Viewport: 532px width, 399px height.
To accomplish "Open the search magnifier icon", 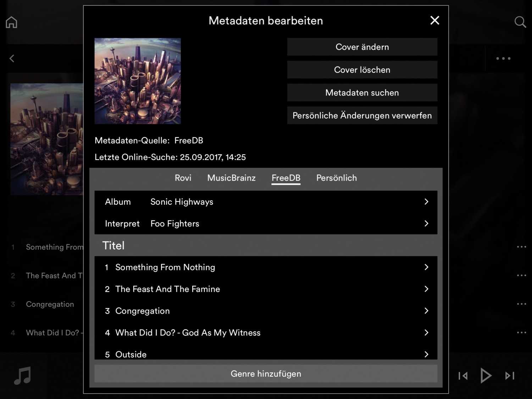I will coord(520,22).
